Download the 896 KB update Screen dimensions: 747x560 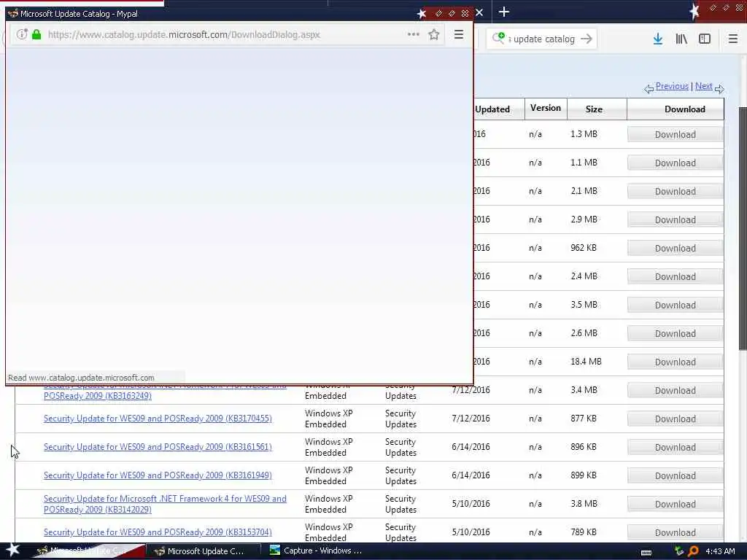tap(675, 447)
